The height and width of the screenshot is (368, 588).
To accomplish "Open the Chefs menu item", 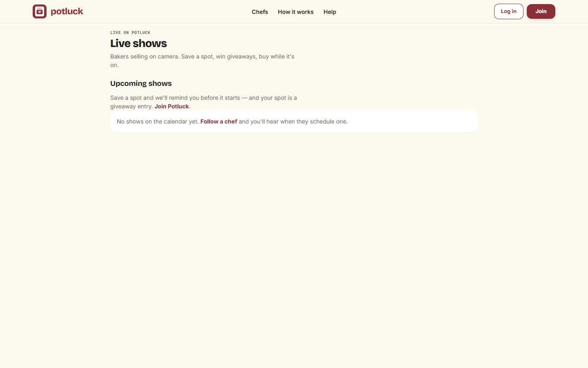I will 260,12.
